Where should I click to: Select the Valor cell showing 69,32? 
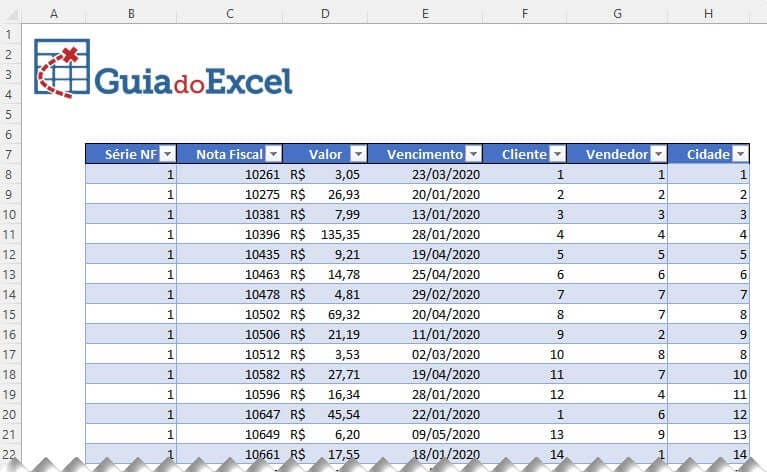point(325,315)
